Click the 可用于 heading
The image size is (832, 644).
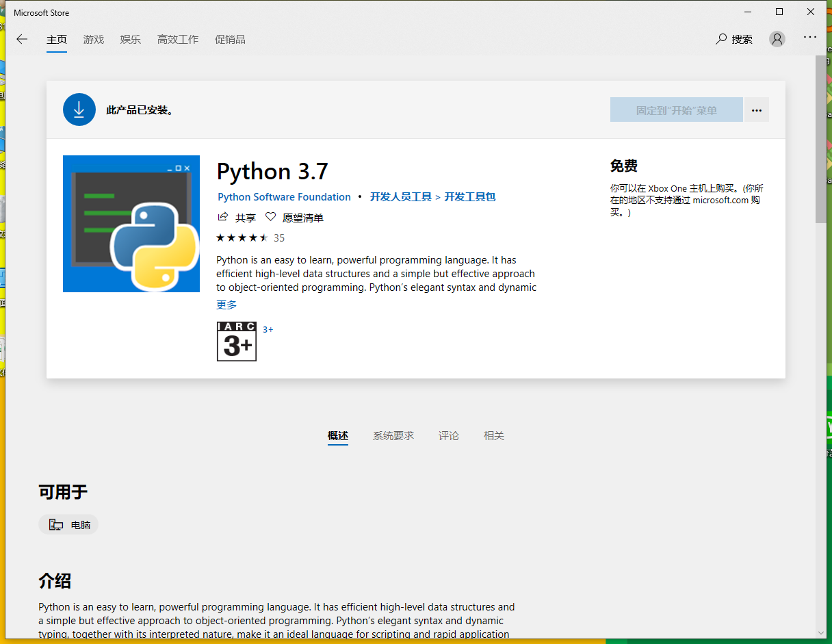point(63,492)
